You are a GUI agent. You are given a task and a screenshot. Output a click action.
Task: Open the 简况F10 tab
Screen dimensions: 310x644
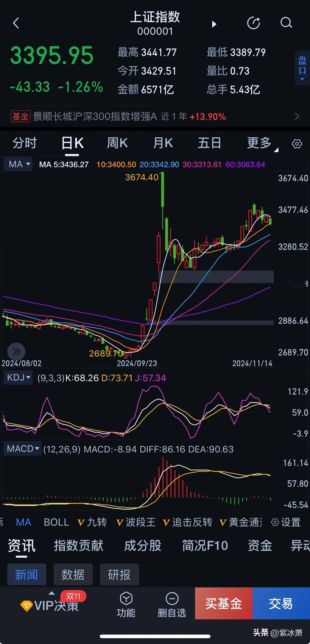pyautogui.click(x=205, y=546)
